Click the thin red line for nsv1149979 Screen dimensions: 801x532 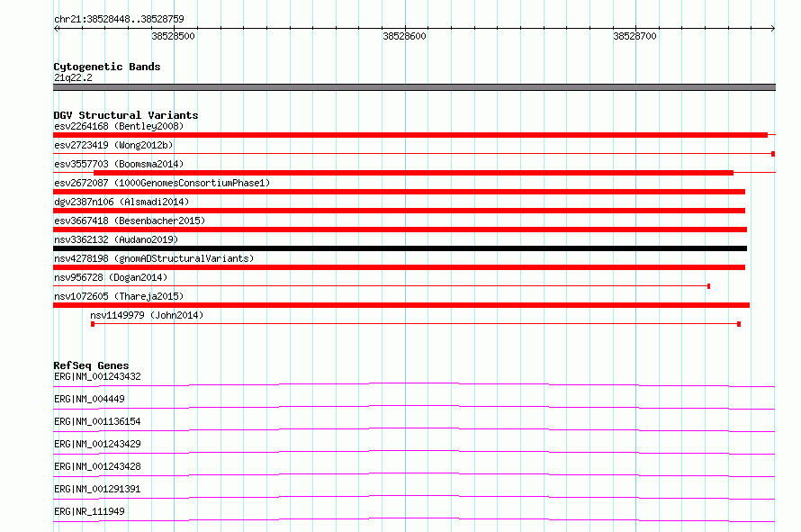coord(416,324)
